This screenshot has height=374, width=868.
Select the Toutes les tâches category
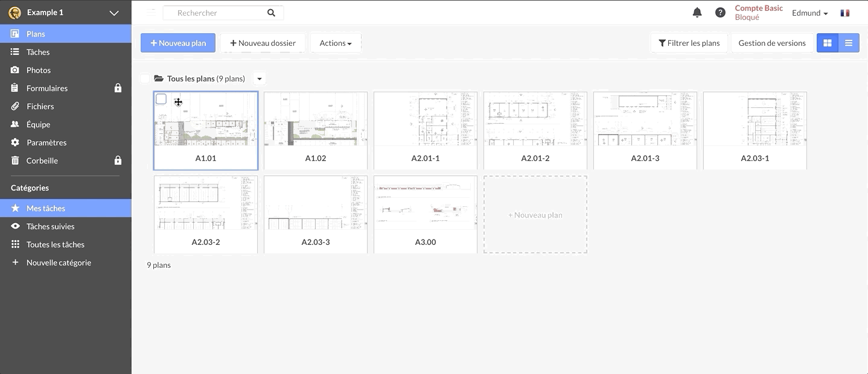coord(54,244)
